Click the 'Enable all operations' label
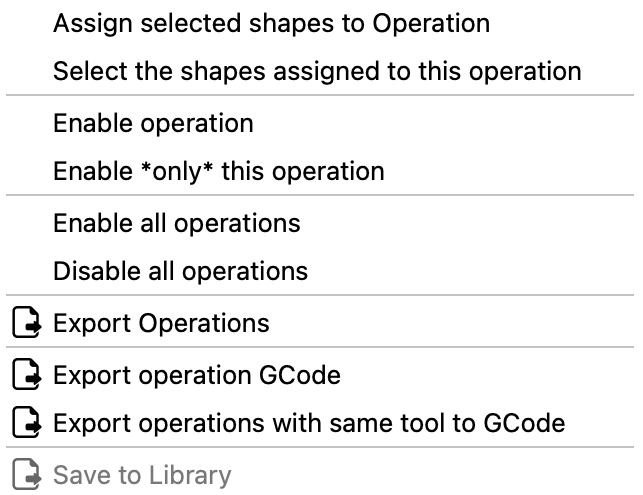The width and height of the screenshot is (643, 495). (x=176, y=222)
